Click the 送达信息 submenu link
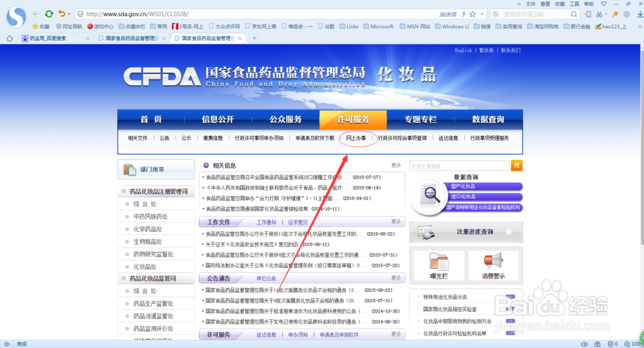 click(448, 138)
